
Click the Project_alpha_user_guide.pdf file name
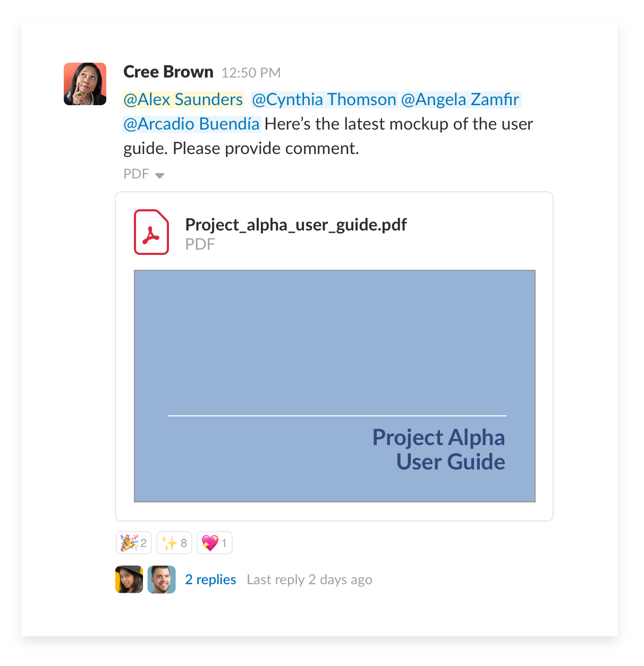(296, 225)
